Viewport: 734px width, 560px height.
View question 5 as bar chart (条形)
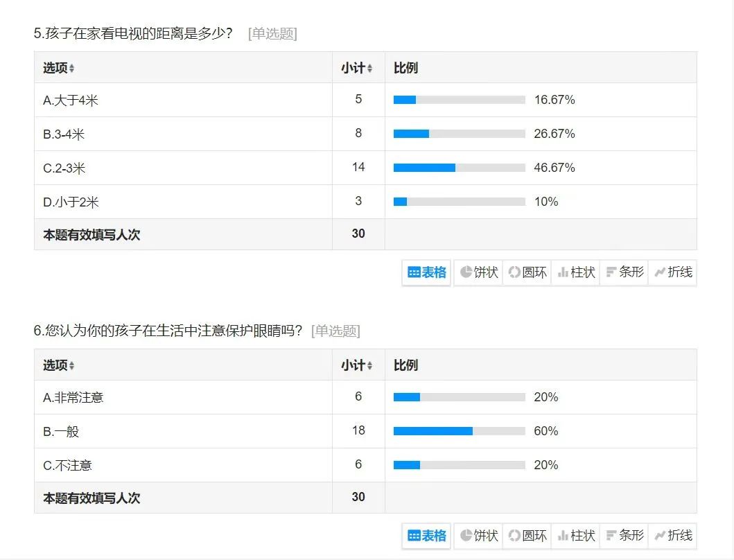tap(624, 272)
